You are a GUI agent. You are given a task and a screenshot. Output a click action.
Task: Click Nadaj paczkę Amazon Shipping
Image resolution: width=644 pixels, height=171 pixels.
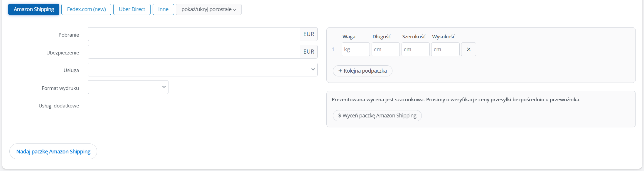click(x=53, y=151)
